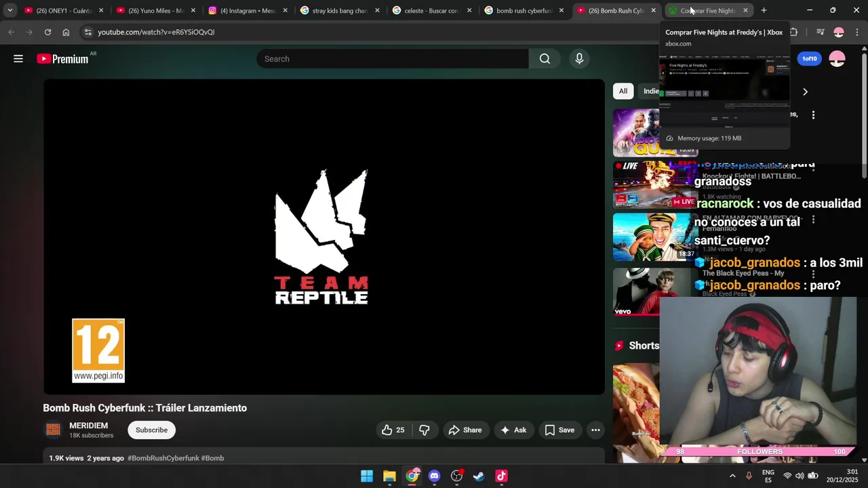Reload the page in Chrome
The height and width of the screenshot is (488, 868).
[47, 32]
